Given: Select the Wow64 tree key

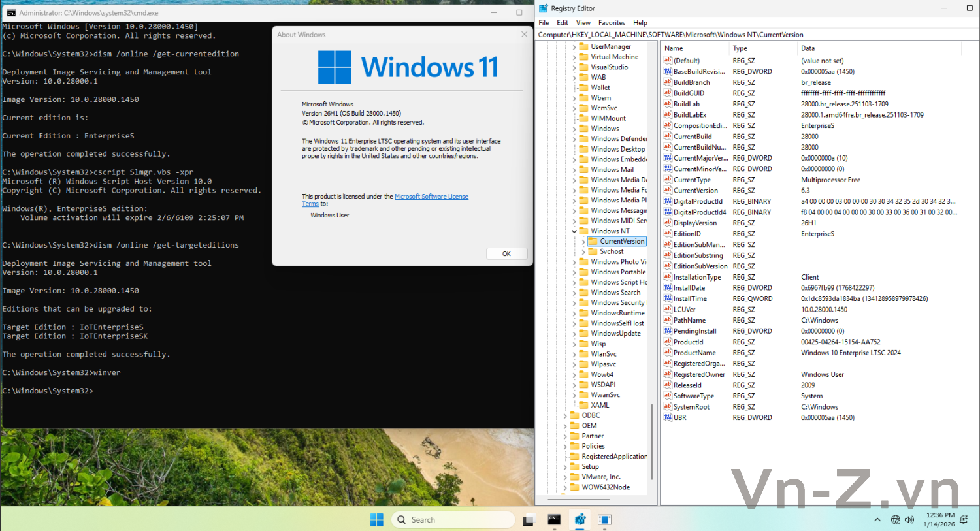Looking at the screenshot, I should 602,375.
